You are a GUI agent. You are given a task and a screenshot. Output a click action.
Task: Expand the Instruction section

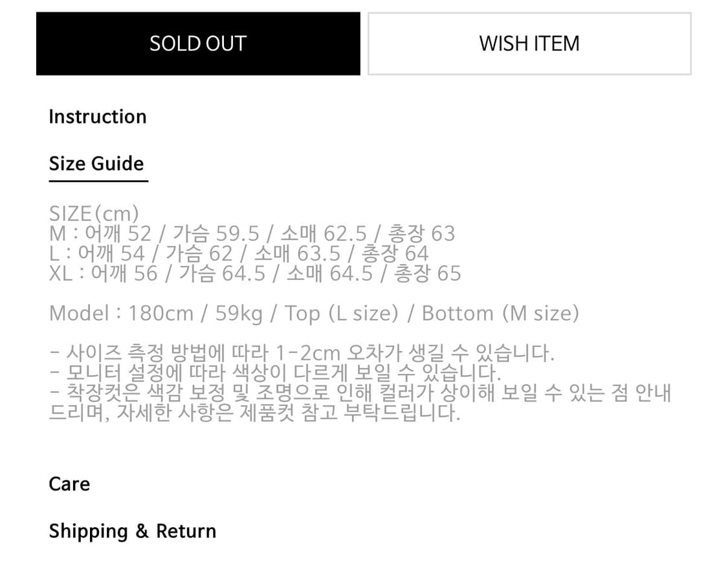point(98,117)
